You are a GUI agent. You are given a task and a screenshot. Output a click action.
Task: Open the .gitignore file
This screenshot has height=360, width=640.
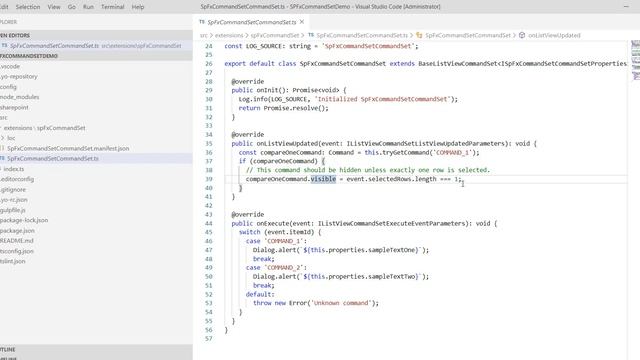13,189
